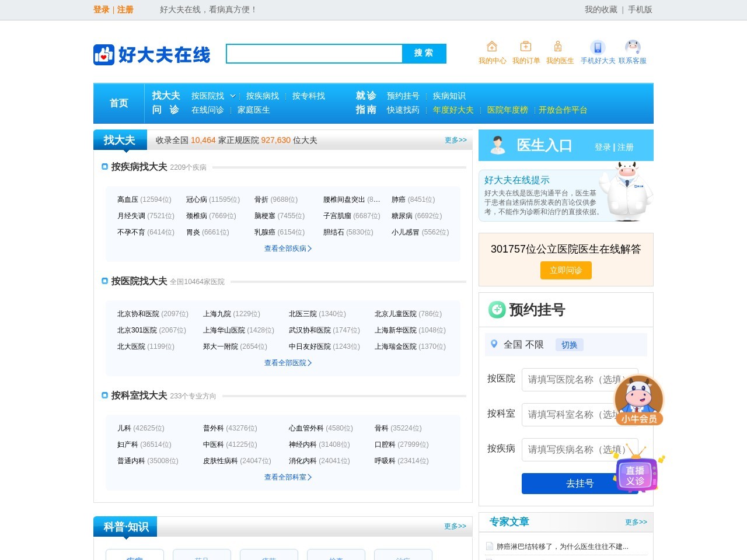Open the 切换 region switcher
The height and width of the screenshot is (560, 747).
tap(569, 345)
